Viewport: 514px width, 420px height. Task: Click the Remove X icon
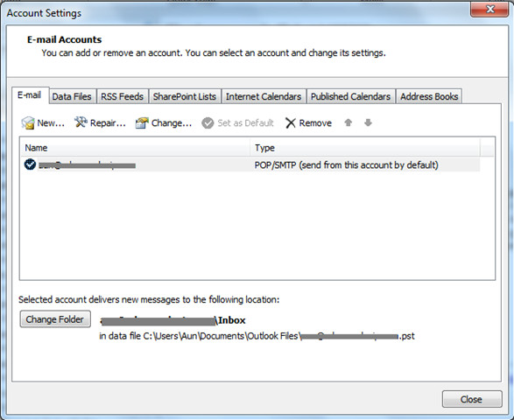291,123
